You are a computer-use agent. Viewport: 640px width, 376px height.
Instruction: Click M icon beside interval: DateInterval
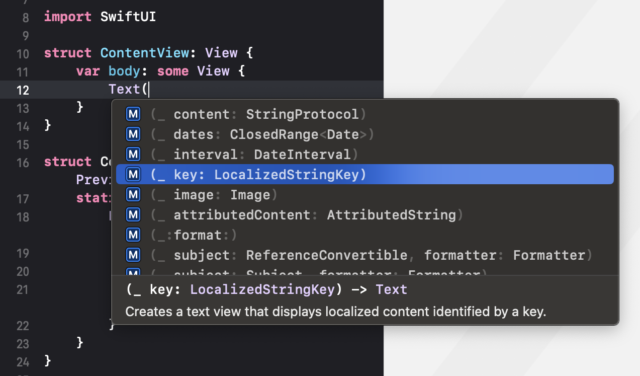(x=133, y=154)
